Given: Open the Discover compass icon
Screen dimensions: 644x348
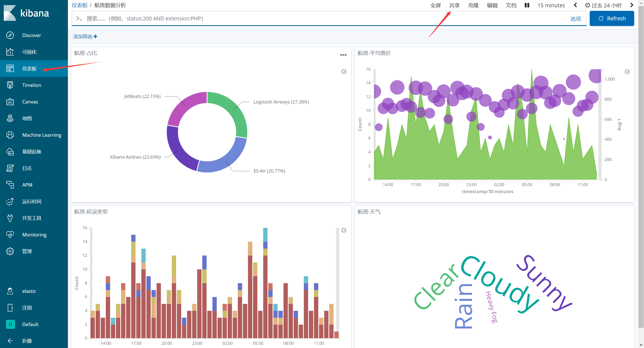Looking at the screenshot, I should point(10,35).
